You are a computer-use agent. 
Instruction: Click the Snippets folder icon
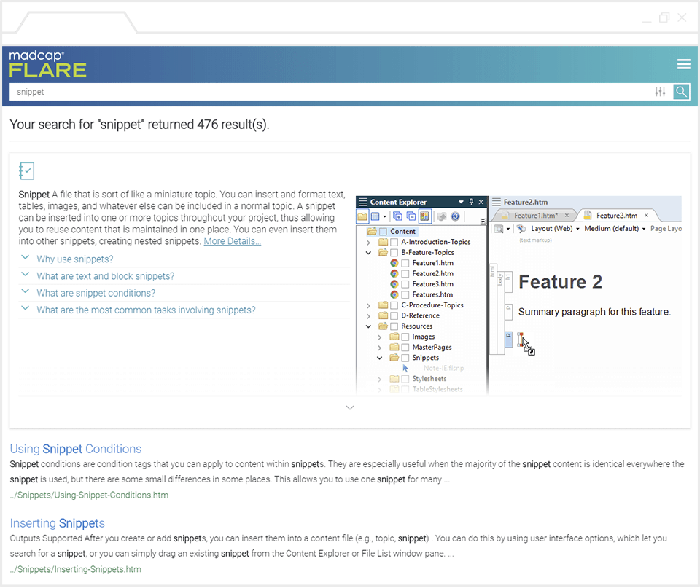click(394, 358)
